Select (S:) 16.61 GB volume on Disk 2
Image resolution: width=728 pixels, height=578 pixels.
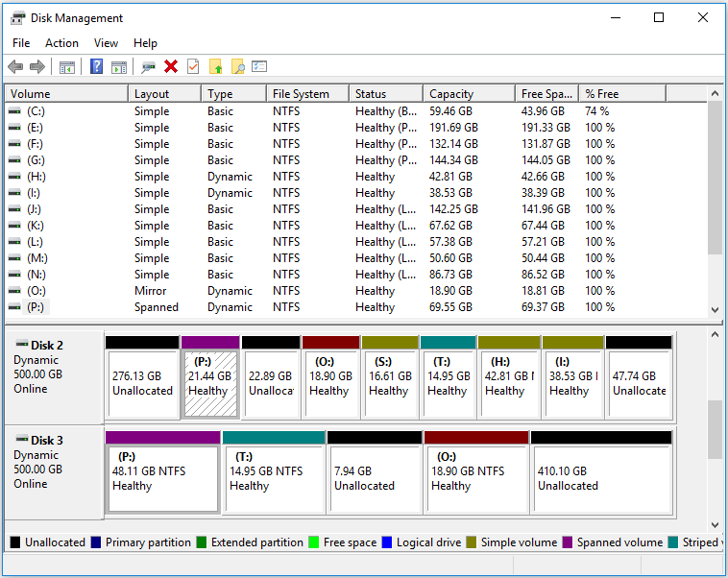(390, 377)
